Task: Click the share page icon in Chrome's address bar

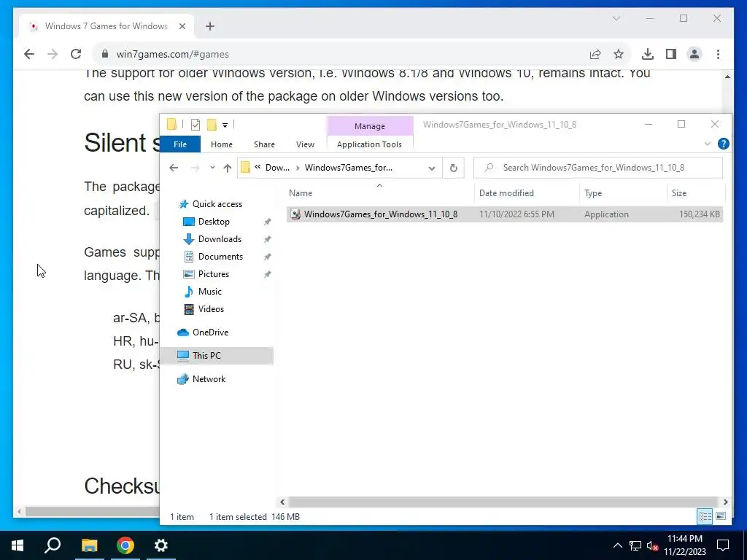Action: [x=595, y=54]
